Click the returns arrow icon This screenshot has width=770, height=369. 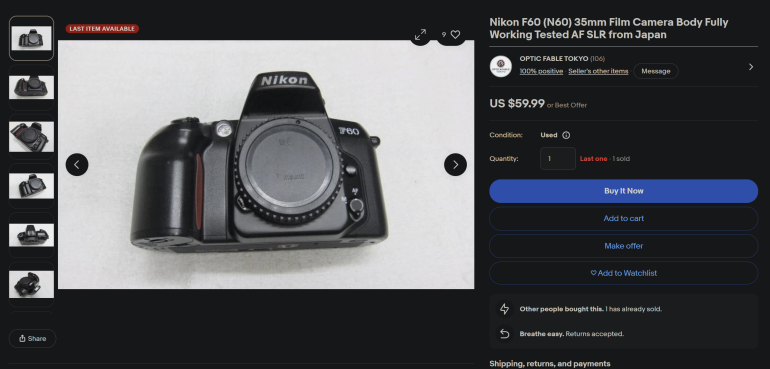pos(504,334)
